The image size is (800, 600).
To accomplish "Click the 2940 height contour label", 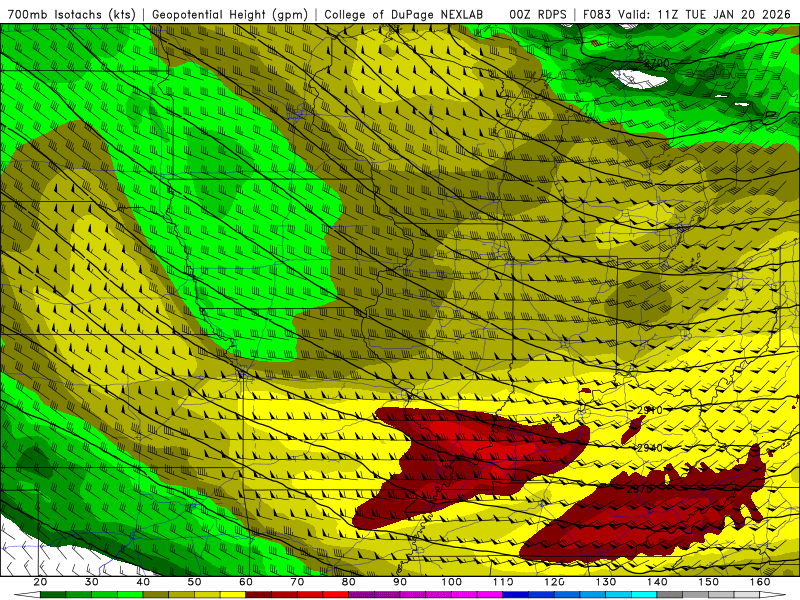I will (649, 448).
